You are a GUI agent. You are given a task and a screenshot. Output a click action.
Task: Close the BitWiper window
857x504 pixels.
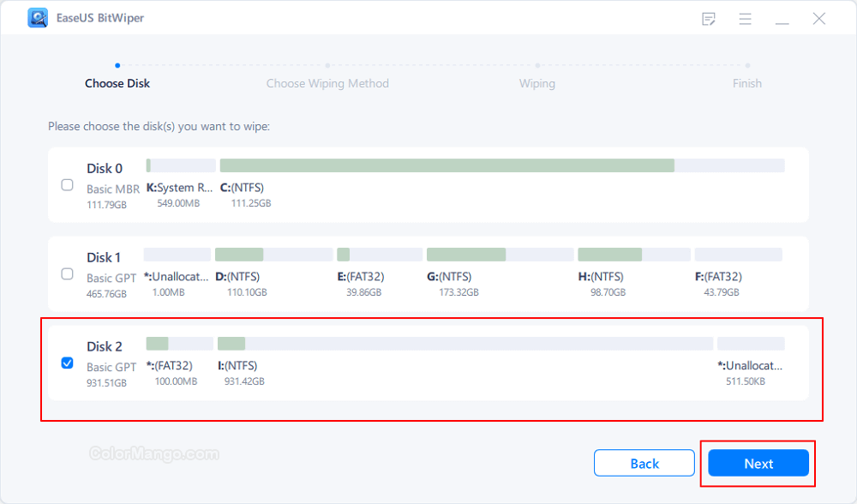819,19
